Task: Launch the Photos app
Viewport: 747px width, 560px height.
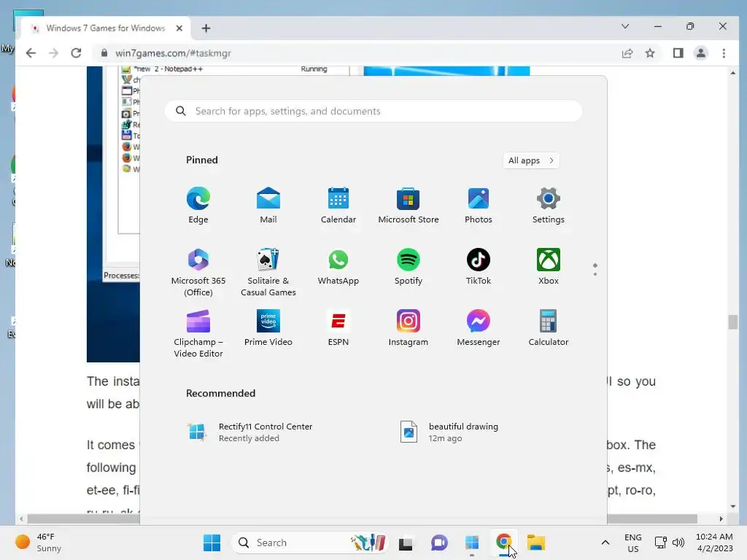Action: click(479, 205)
